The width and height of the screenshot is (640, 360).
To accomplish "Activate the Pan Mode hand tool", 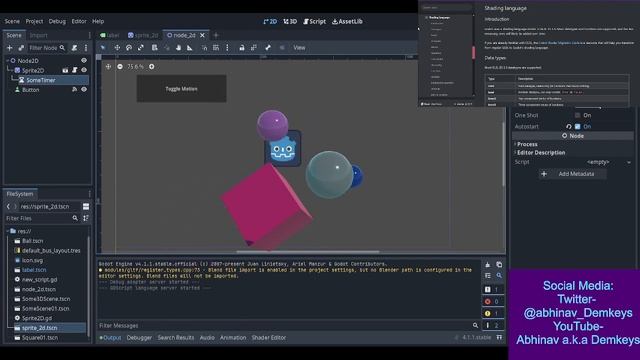I will [178, 48].
